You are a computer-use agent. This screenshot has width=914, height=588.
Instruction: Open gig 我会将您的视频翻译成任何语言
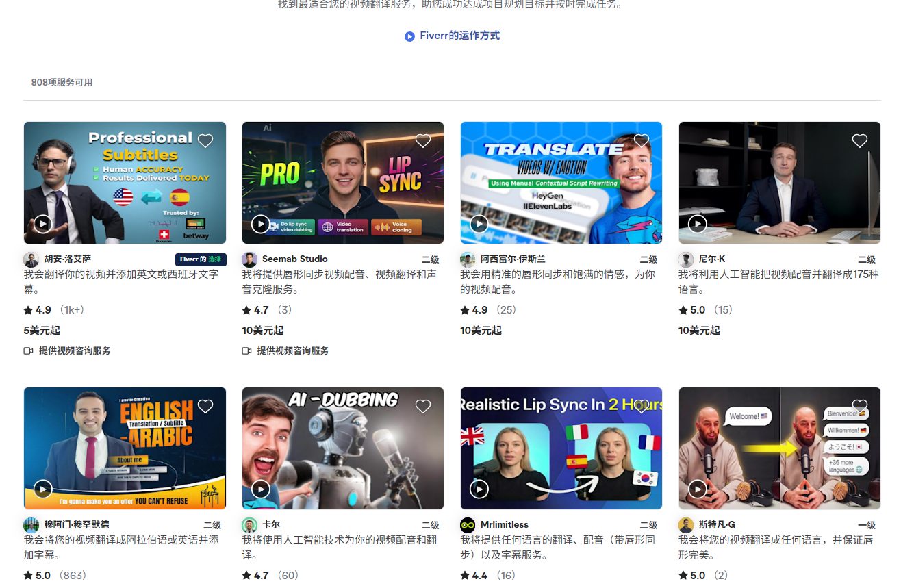(776, 548)
